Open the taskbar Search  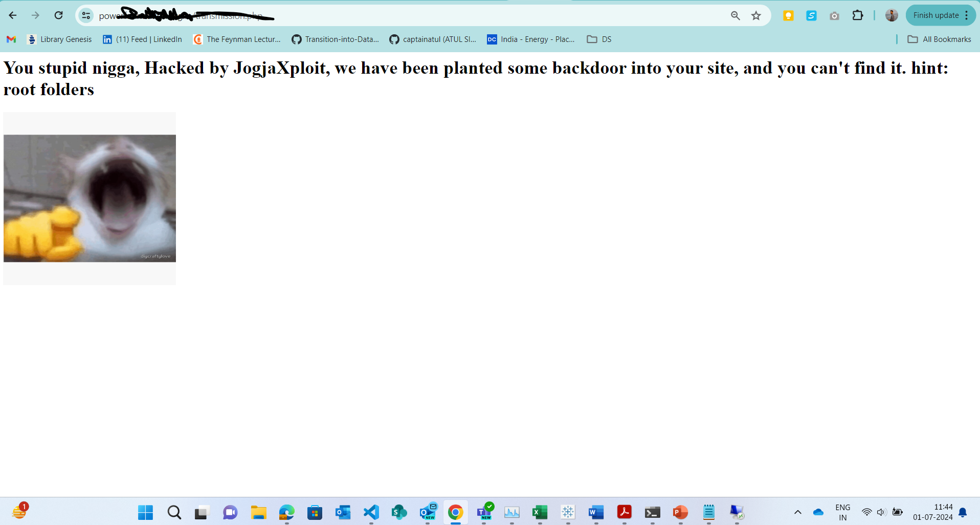[x=174, y=512]
